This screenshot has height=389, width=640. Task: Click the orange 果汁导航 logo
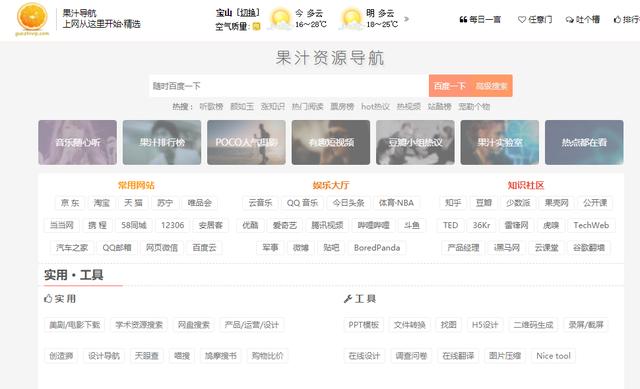tap(33, 18)
